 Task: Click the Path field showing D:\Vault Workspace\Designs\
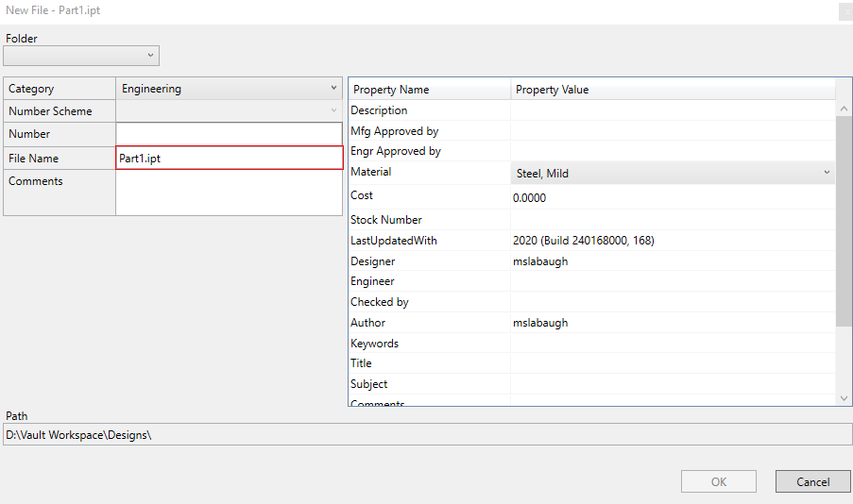tap(428, 434)
